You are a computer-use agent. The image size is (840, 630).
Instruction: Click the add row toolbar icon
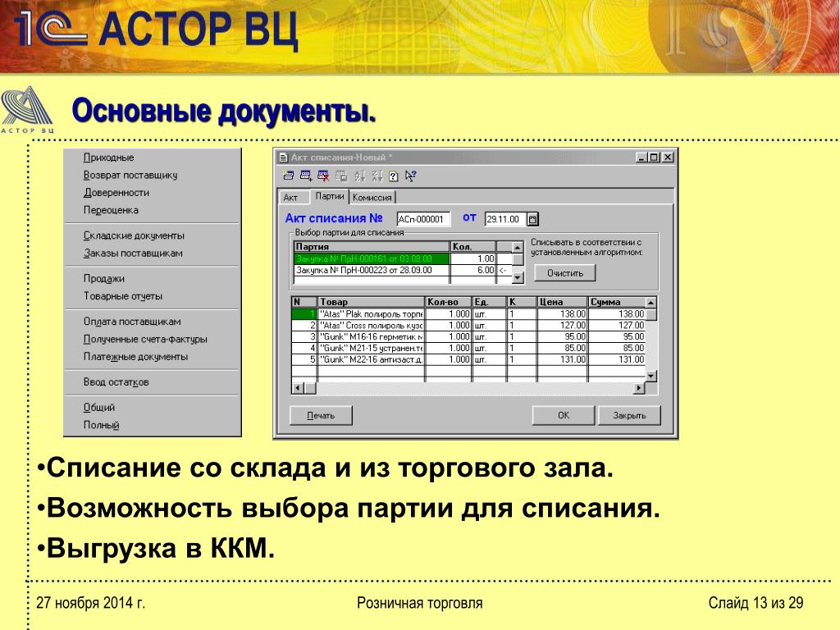coord(306,176)
